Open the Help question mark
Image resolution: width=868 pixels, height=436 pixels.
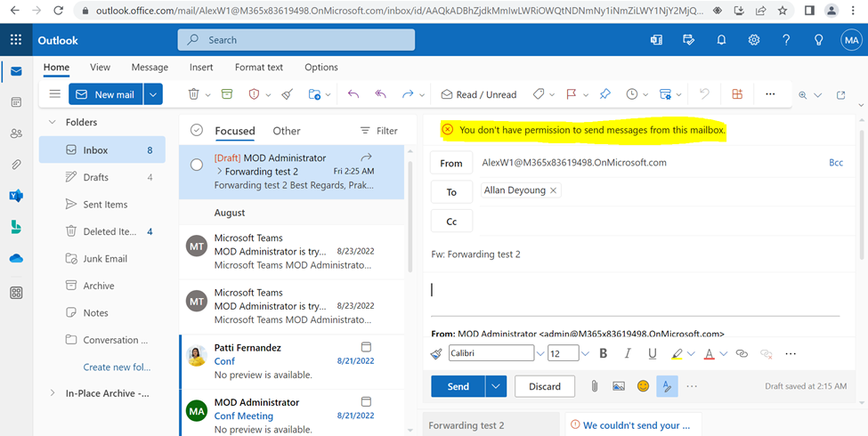(786, 40)
